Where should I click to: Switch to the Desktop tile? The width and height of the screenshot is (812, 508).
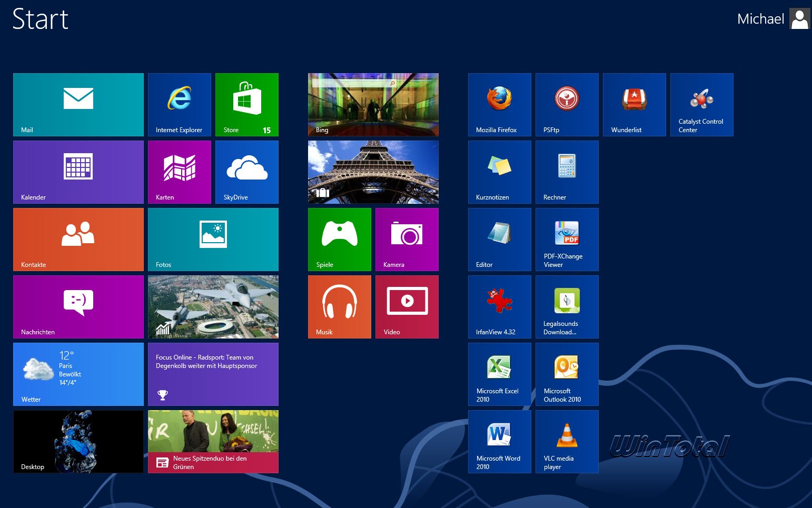[x=78, y=442]
